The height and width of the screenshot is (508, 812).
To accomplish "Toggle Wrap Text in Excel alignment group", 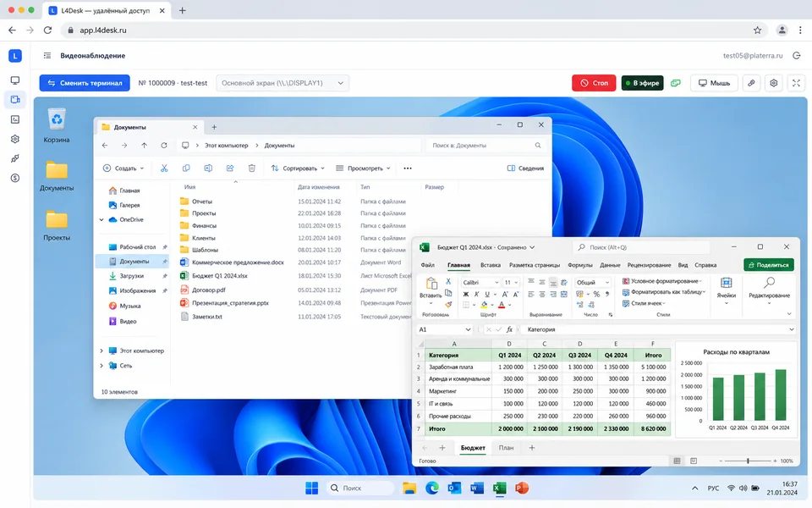I will [564, 282].
